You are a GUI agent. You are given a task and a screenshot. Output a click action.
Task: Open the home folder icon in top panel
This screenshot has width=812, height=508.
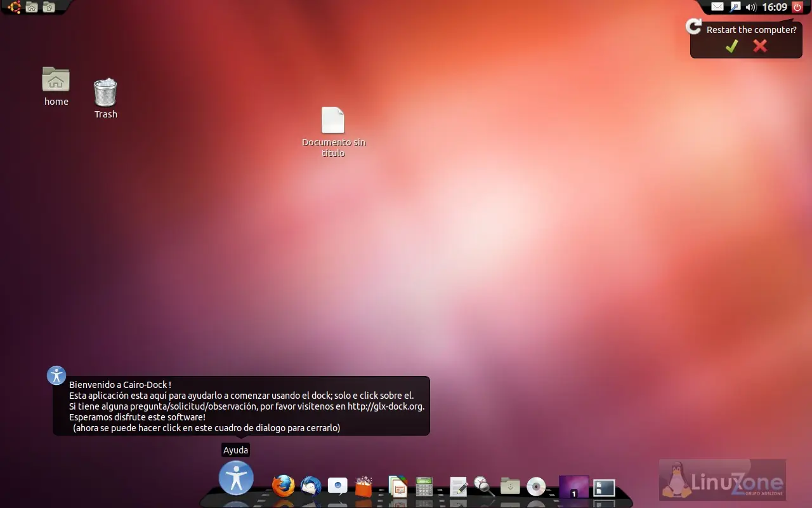point(32,7)
